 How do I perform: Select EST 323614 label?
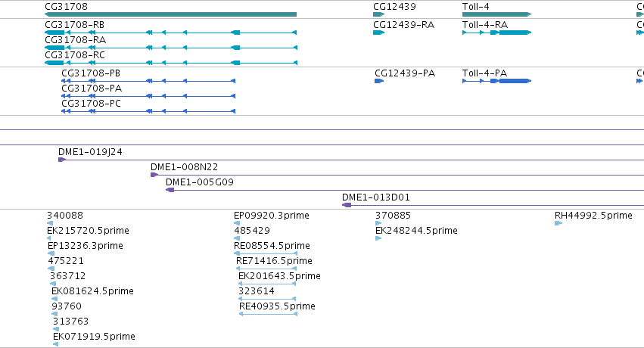coord(257,291)
